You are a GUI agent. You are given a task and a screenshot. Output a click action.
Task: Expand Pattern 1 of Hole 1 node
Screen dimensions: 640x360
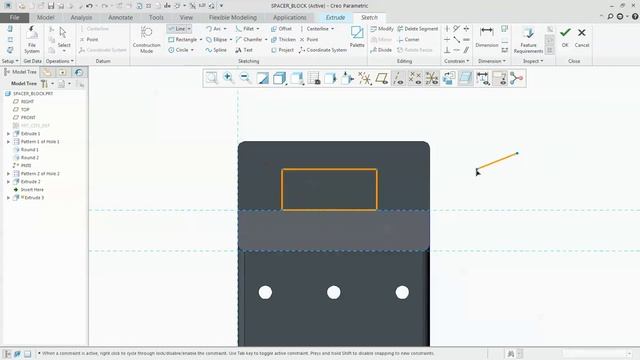[9, 142]
